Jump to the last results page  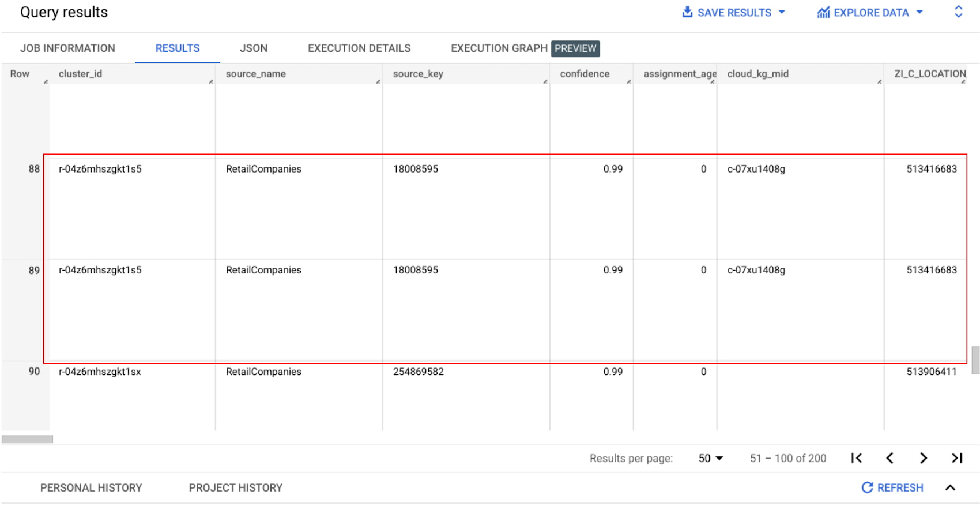pyautogui.click(x=957, y=458)
